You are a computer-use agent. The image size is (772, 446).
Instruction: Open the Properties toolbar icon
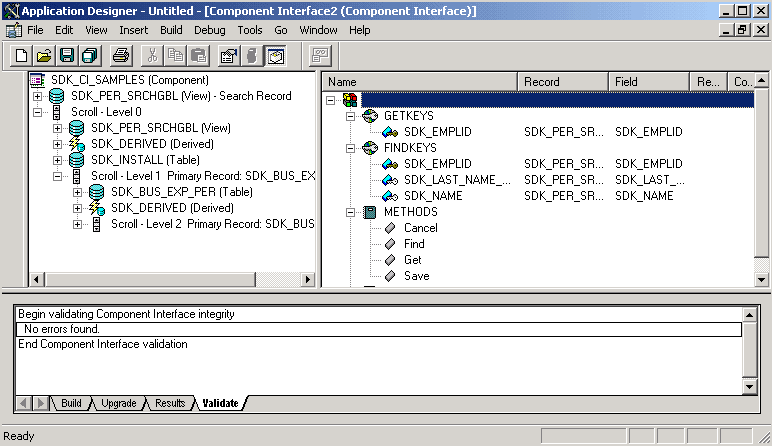click(x=228, y=56)
